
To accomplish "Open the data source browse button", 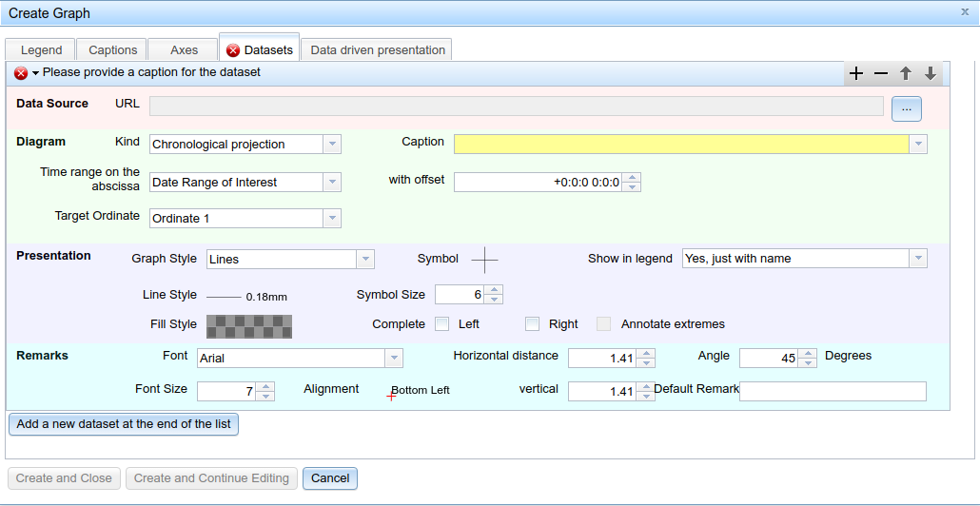I will click(x=906, y=108).
